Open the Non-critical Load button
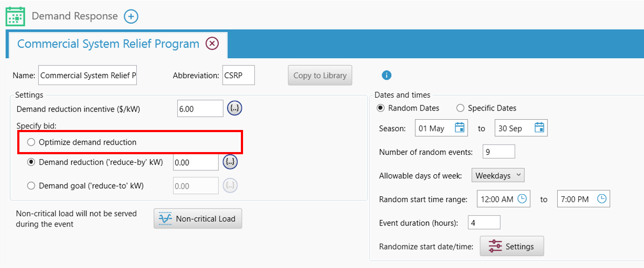The height and width of the screenshot is (268, 644). coord(198,218)
